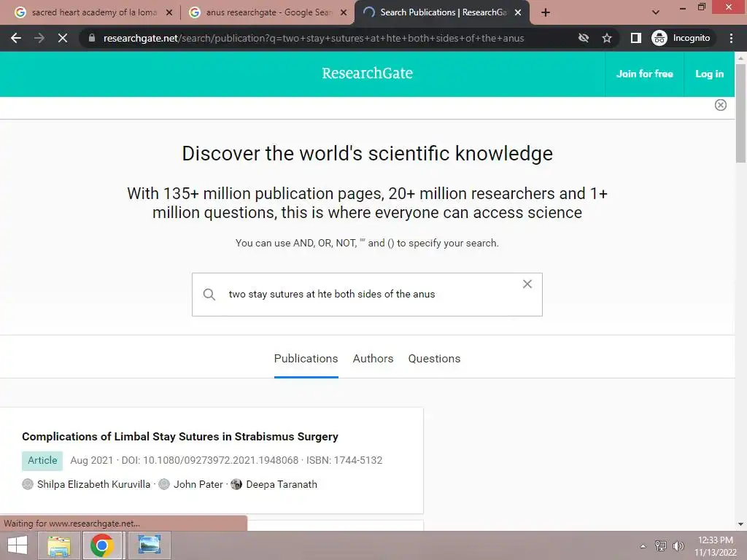Click the lock icon in the address bar
The image size is (747, 560).
[92, 38]
